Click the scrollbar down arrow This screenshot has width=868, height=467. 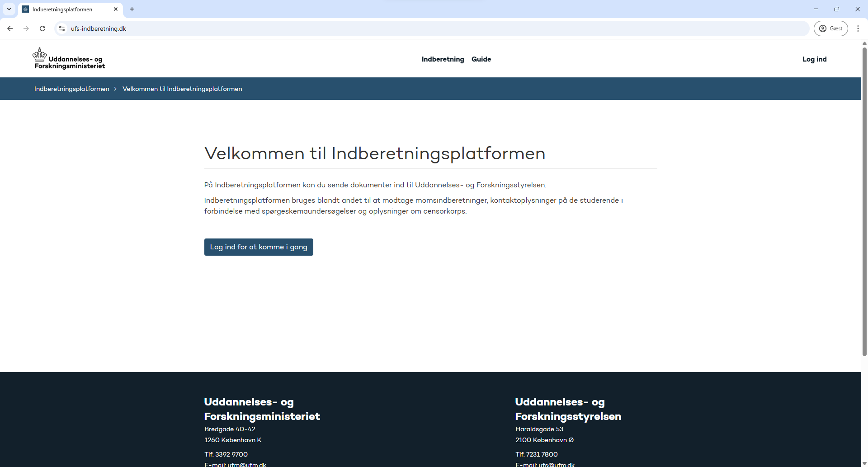point(864,463)
